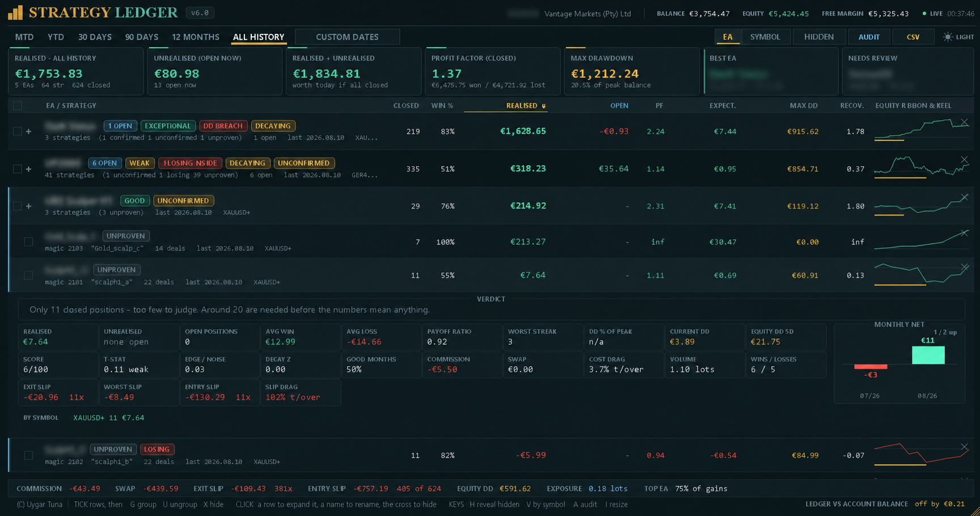Expand the EXCEPTIONAL EA with plus sign
This screenshot has width=980, height=516.
tap(28, 132)
